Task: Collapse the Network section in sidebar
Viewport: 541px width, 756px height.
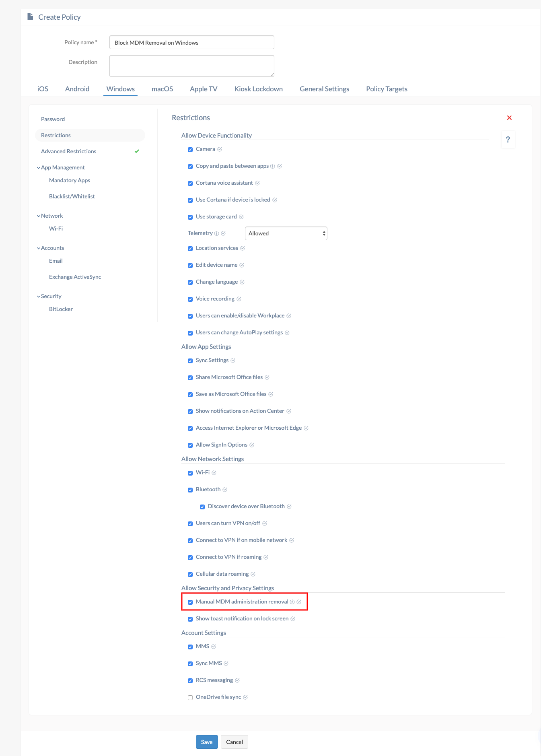Action: click(x=39, y=216)
